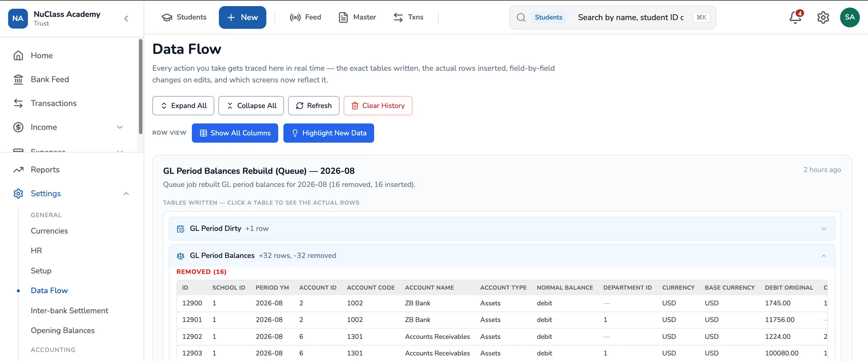Click the Refresh button
The width and height of the screenshot is (868, 361).
click(313, 106)
